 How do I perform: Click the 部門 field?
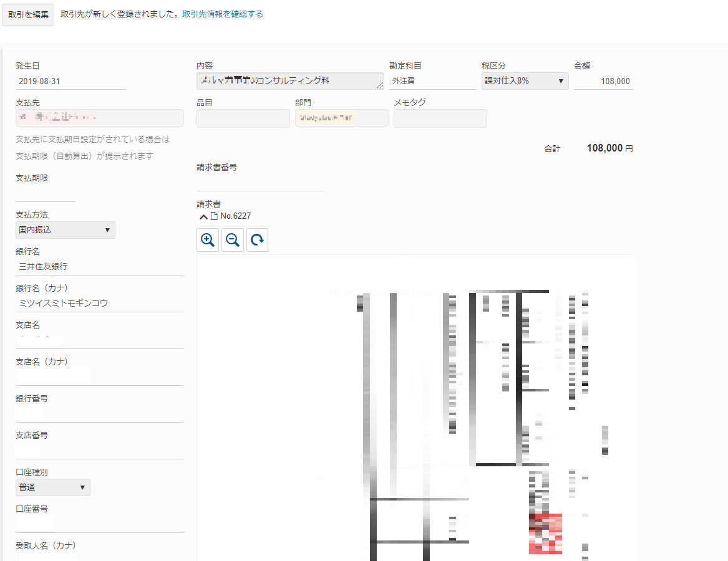click(342, 118)
